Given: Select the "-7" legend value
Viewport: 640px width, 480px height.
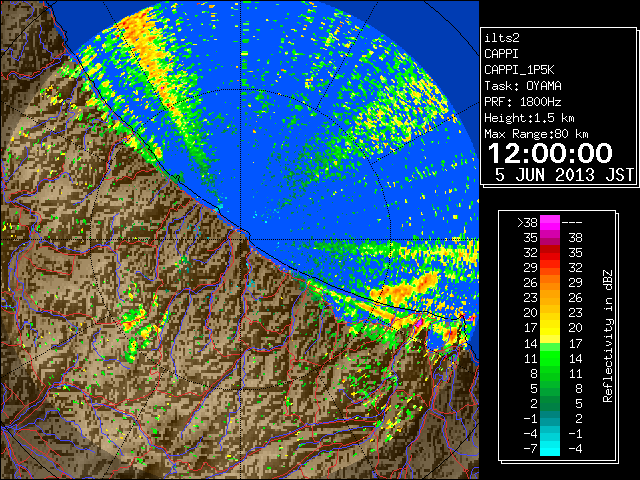Looking at the screenshot, I should (530, 449).
